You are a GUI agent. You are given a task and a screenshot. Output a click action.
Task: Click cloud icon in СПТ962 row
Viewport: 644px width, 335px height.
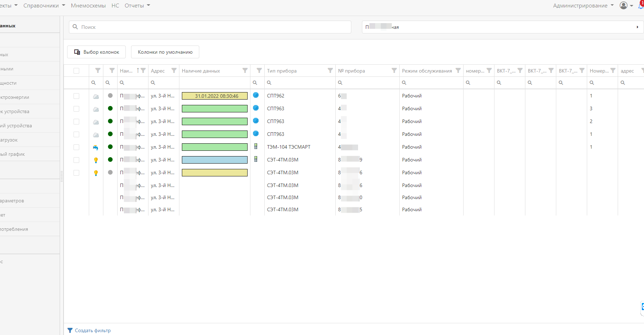[x=96, y=96]
